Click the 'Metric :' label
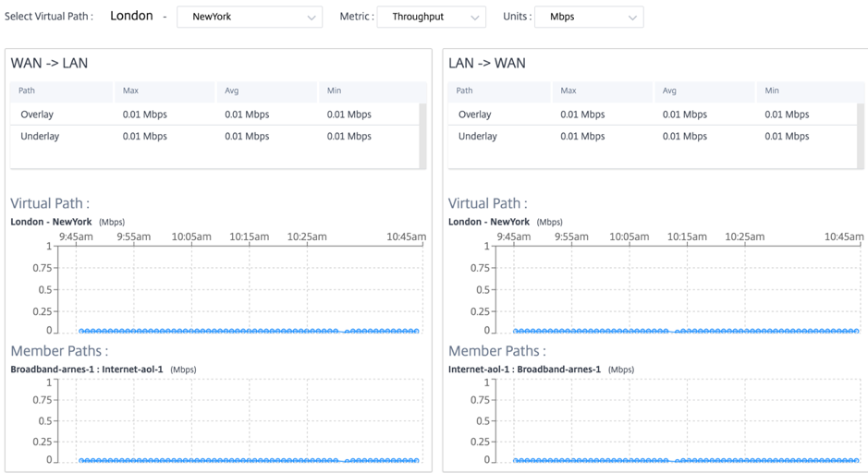868x473 pixels. (x=355, y=17)
